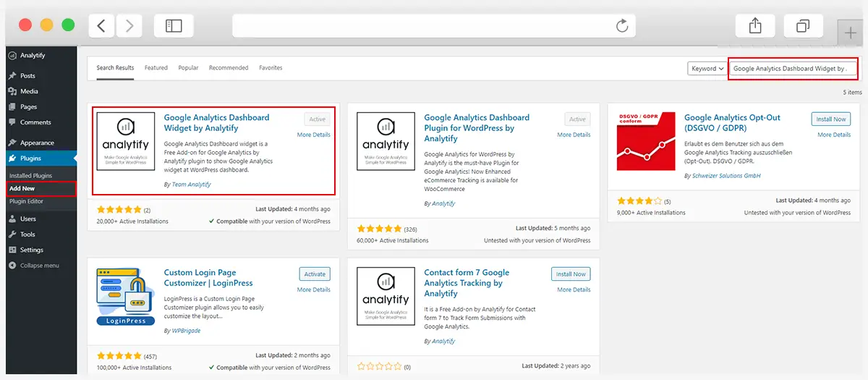The width and height of the screenshot is (868, 380).
Task: Click the Analytify site logo icon
Action: [12, 55]
